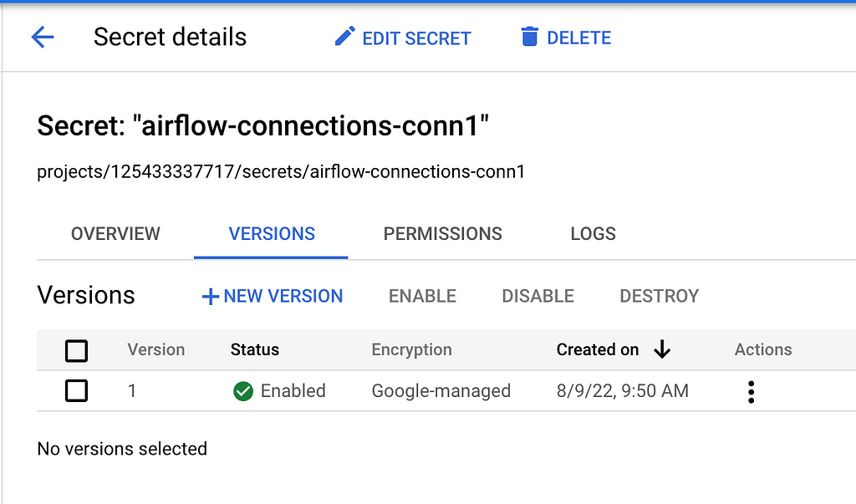Sort table by Status column header
856x504 pixels.
pyautogui.click(x=255, y=349)
